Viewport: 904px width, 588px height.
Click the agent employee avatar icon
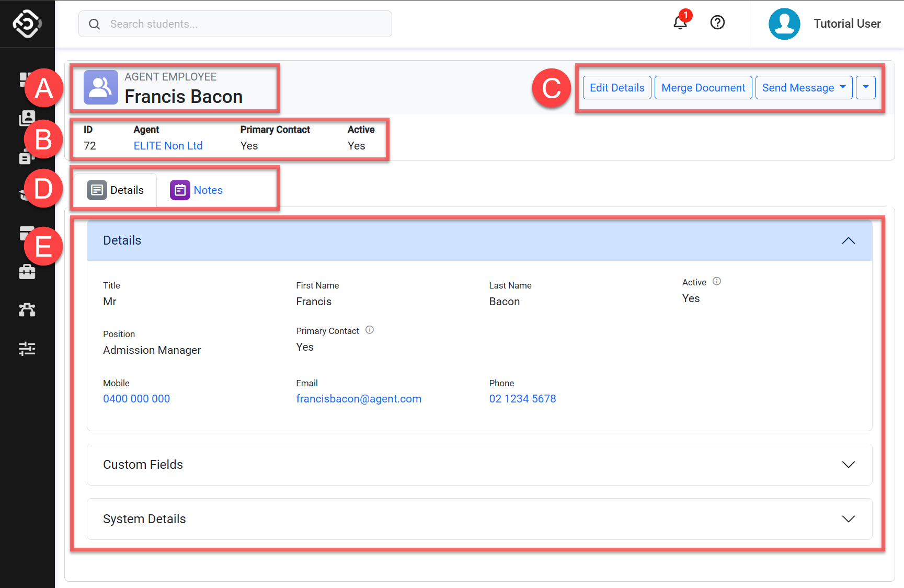pyautogui.click(x=100, y=87)
